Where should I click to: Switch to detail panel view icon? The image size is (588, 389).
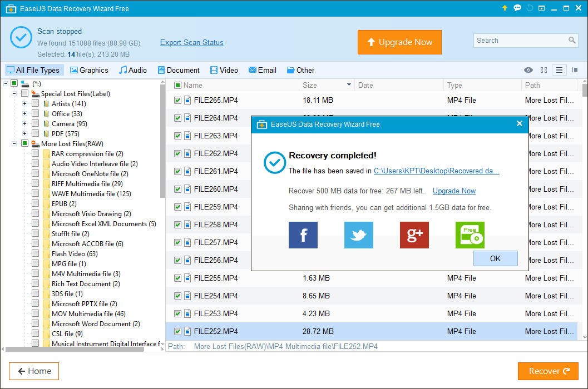(x=575, y=69)
